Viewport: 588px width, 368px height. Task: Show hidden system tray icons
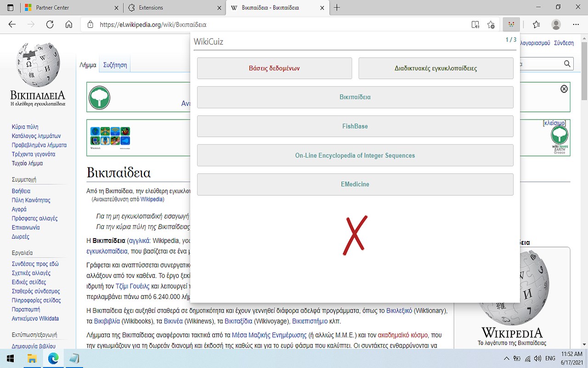[506, 358]
